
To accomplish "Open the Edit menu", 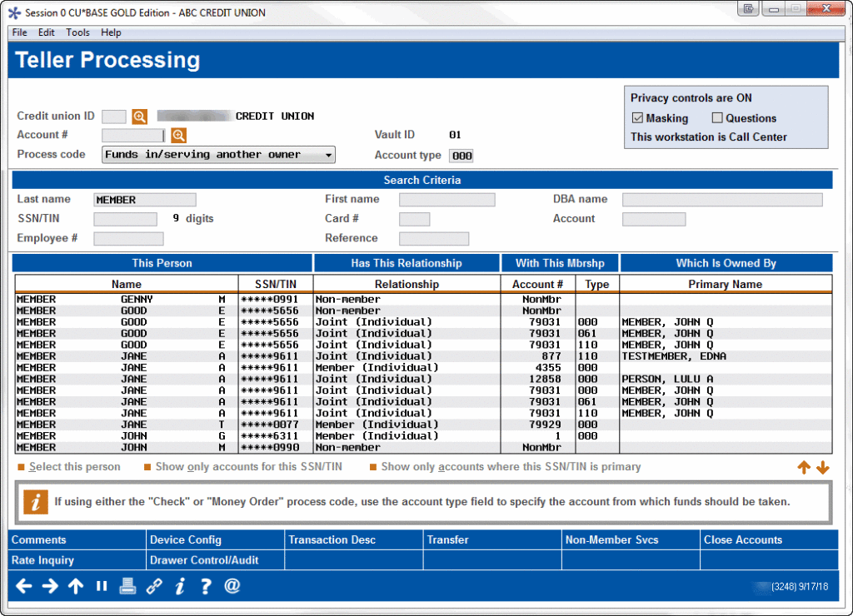I will (47, 32).
